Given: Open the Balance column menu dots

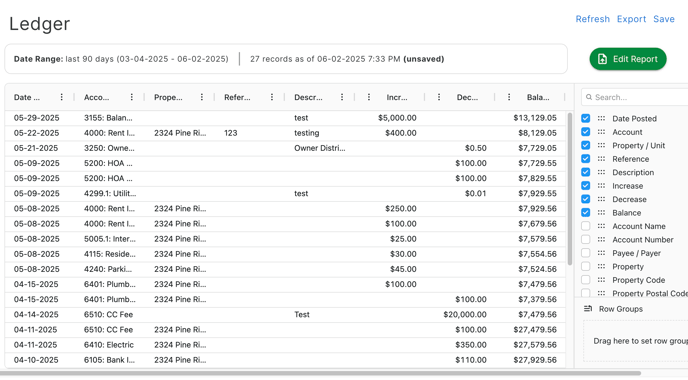Looking at the screenshot, I should coord(509,97).
